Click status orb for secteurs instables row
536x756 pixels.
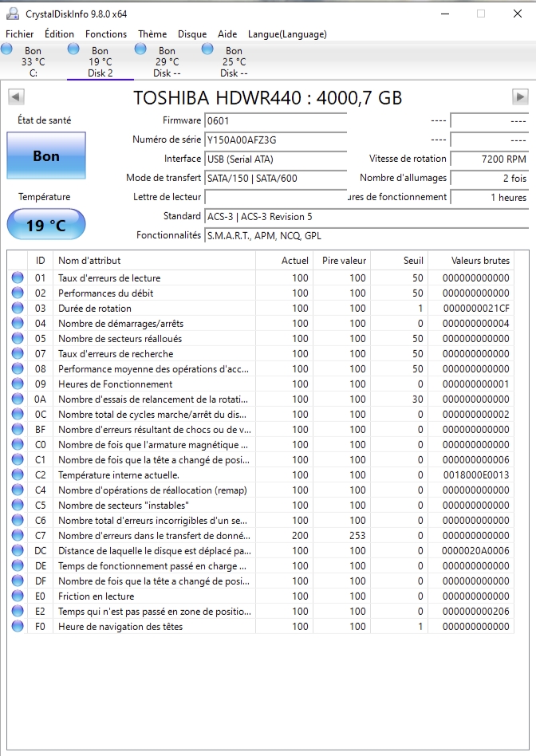[x=18, y=505]
